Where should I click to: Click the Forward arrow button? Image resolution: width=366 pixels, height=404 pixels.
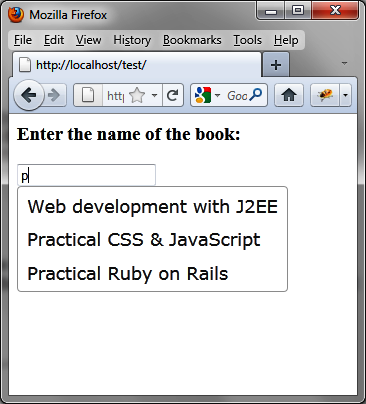click(x=54, y=96)
